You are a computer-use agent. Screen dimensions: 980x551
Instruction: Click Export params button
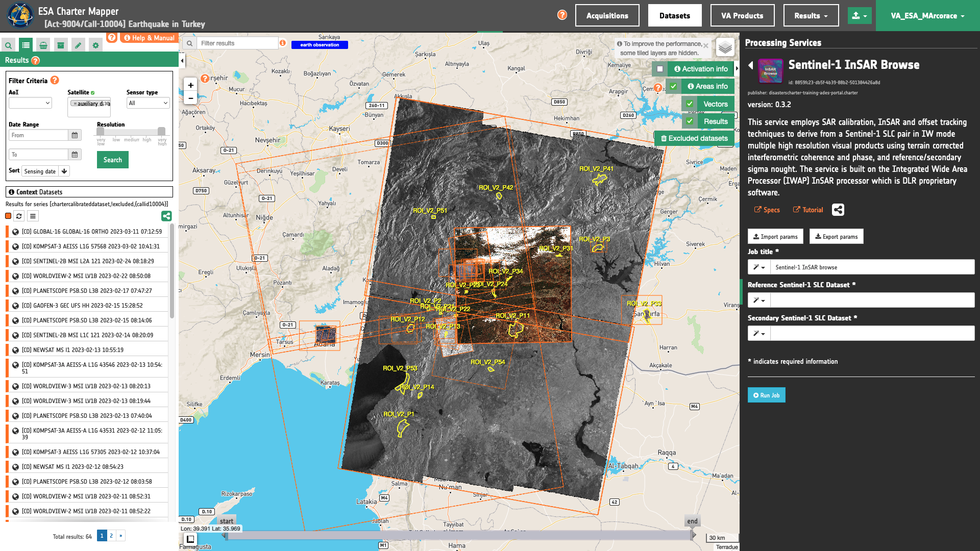[836, 237]
